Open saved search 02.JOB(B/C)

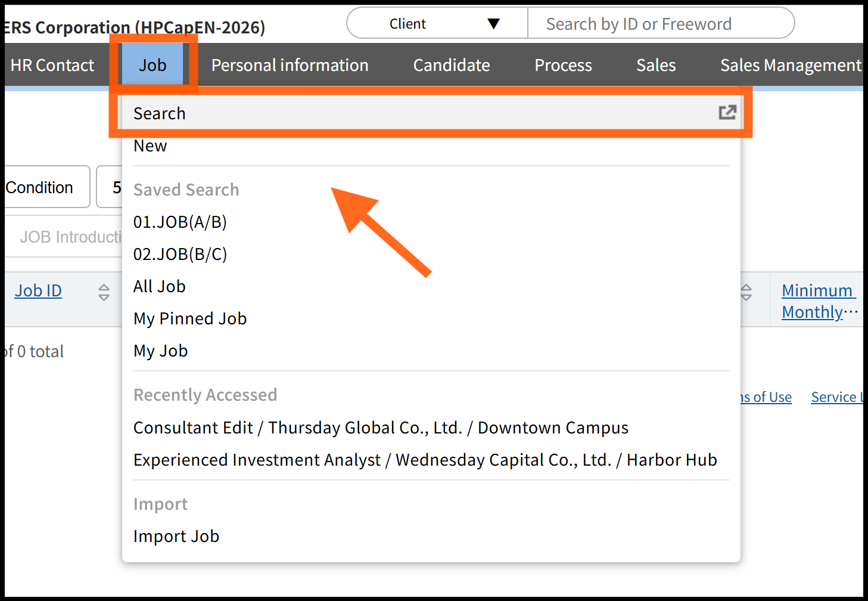tap(180, 255)
